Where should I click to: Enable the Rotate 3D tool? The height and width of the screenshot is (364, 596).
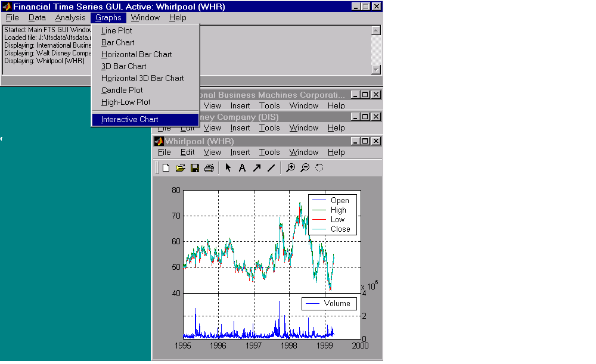pos(319,168)
